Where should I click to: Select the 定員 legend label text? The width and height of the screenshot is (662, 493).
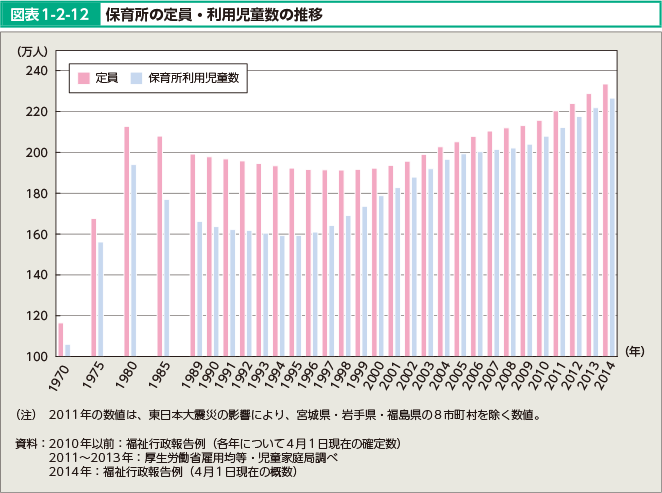click(x=107, y=77)
